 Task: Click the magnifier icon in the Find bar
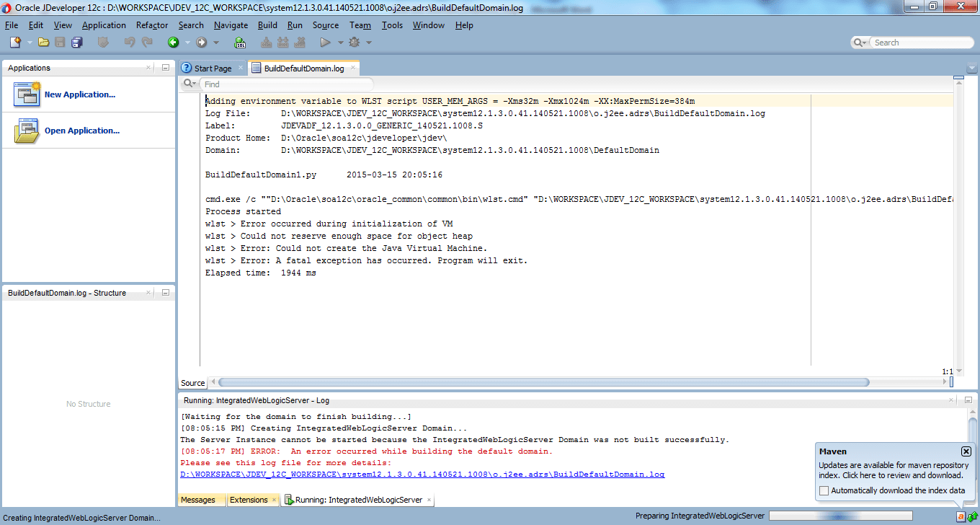(x=188, y=84)
